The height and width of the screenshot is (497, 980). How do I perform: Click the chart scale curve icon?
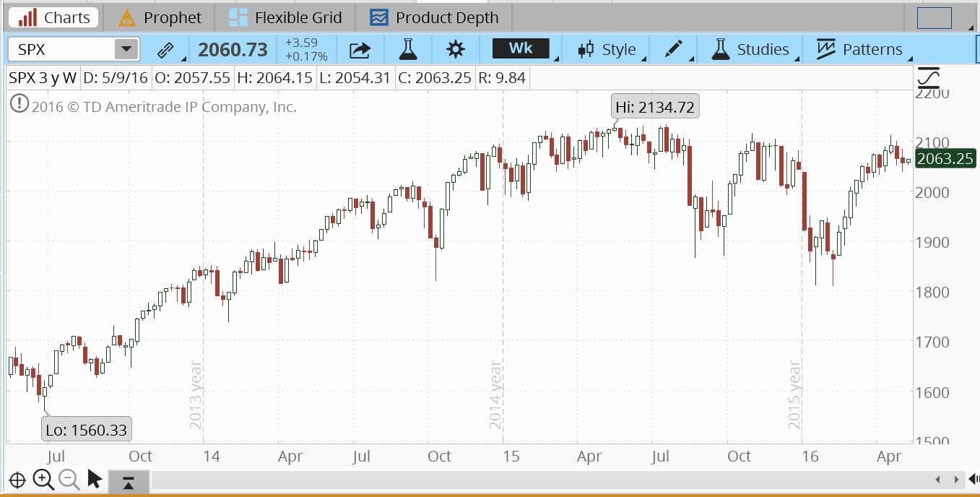coord(929,77)
